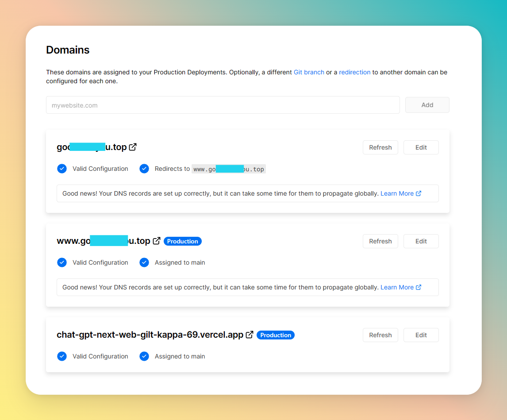Click the 'Redirects to' checkmark icon

(x=144, y=169)
